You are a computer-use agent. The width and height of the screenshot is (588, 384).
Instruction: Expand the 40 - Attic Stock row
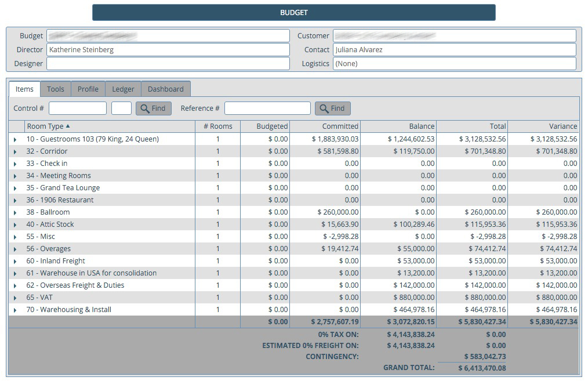tap(15, 224)
